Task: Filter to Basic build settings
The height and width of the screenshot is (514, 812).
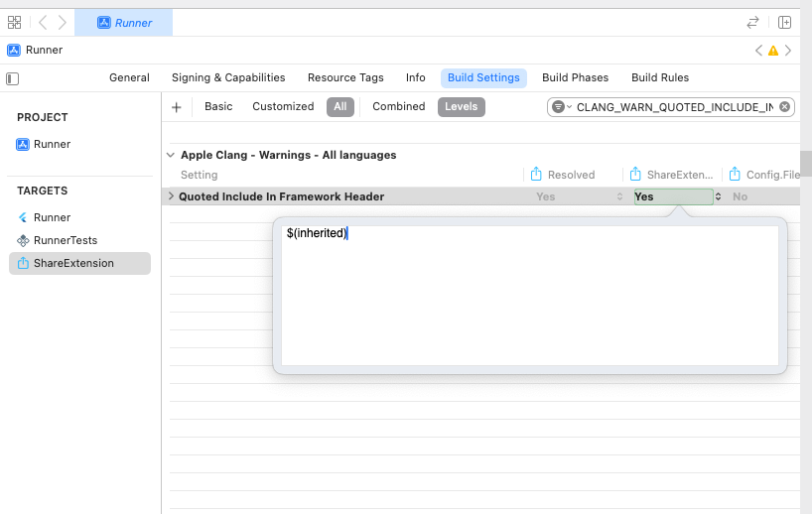Action: 218,106
